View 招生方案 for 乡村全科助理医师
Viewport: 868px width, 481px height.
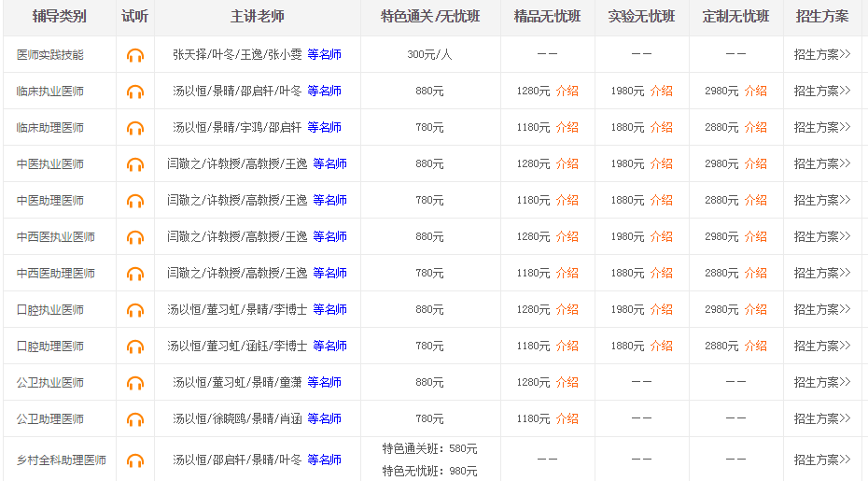(x=821, y=460)
